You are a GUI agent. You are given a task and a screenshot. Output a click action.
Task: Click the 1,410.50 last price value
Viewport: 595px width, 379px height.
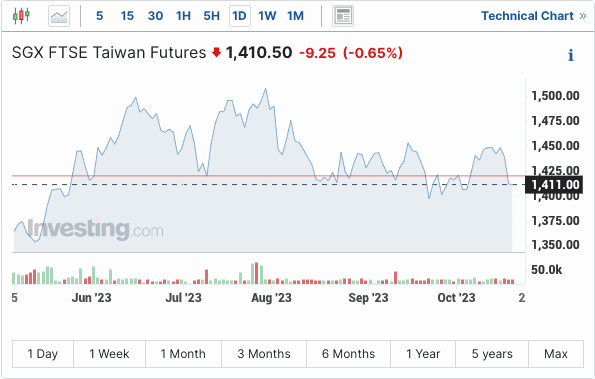tap(259, 53)
